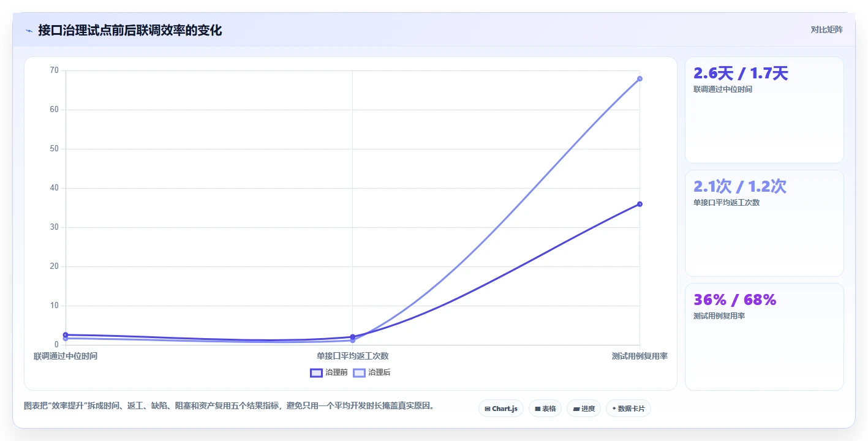868x441 pixels.
Task: Click the 治理前 data point at 联调通过中位时间
Action: point(66,335)
